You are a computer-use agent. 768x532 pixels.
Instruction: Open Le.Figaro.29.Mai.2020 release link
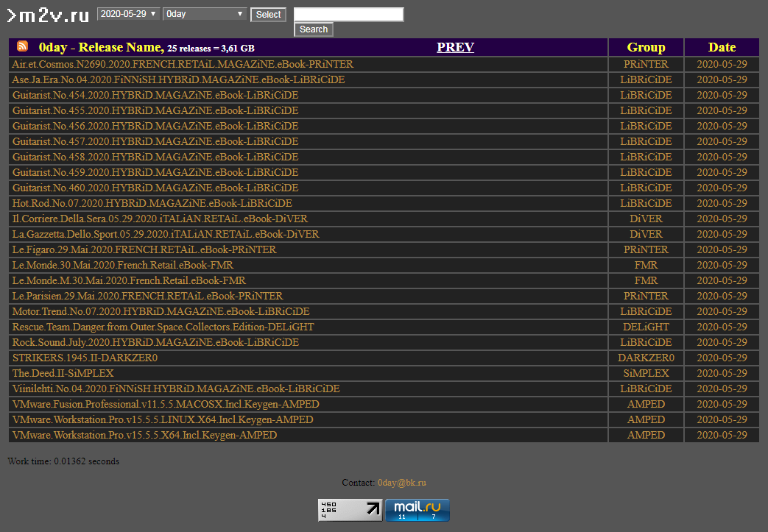(x=144, y=249)
